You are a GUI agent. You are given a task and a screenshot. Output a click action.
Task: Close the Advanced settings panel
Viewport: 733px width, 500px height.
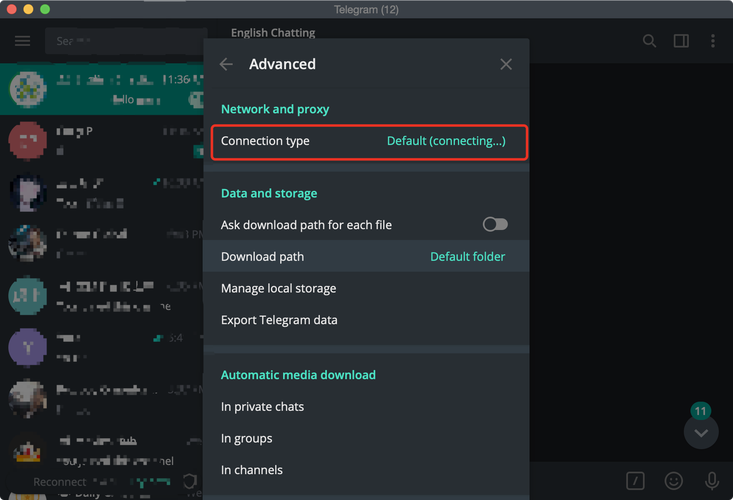(506, 64)
